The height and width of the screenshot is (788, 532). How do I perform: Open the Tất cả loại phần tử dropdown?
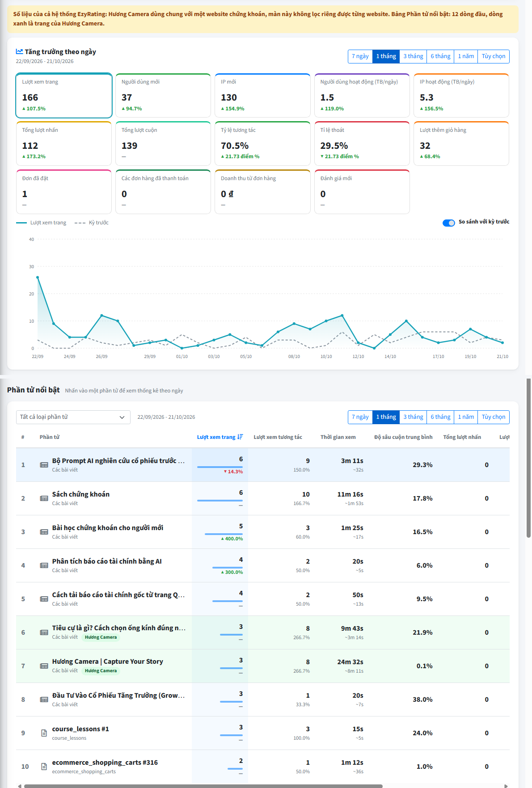pyautogui.click(x=73, y=417)
